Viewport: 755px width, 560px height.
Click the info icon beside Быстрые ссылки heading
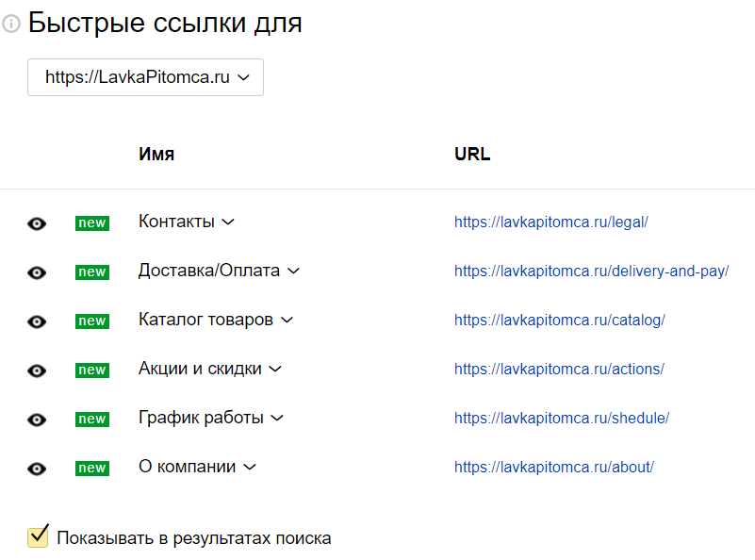pos(11,24)
